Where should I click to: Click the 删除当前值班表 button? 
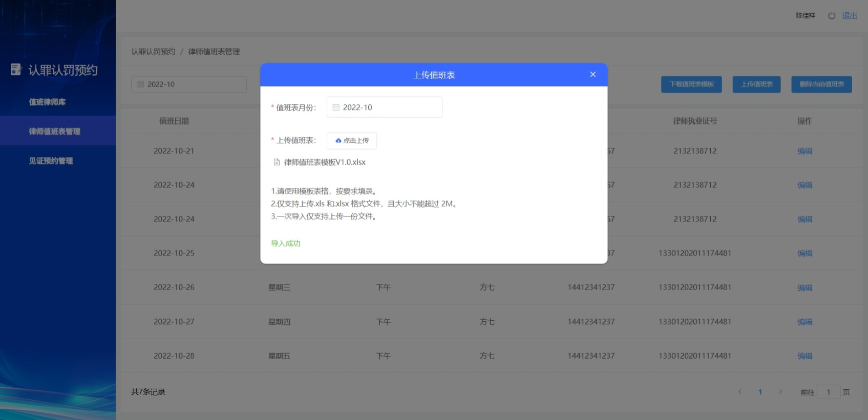click(x=821, y=84)
